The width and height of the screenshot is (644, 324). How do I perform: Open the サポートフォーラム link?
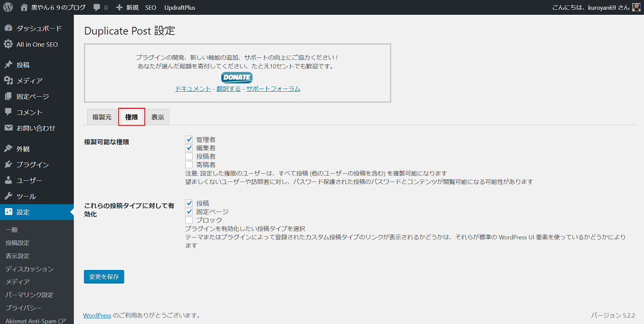click(x=273, y=89)
